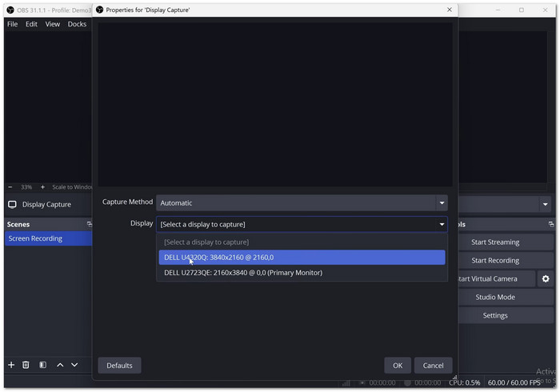
Task: Delete selected scene using trash icon
Action: click(x=26, y=365)
